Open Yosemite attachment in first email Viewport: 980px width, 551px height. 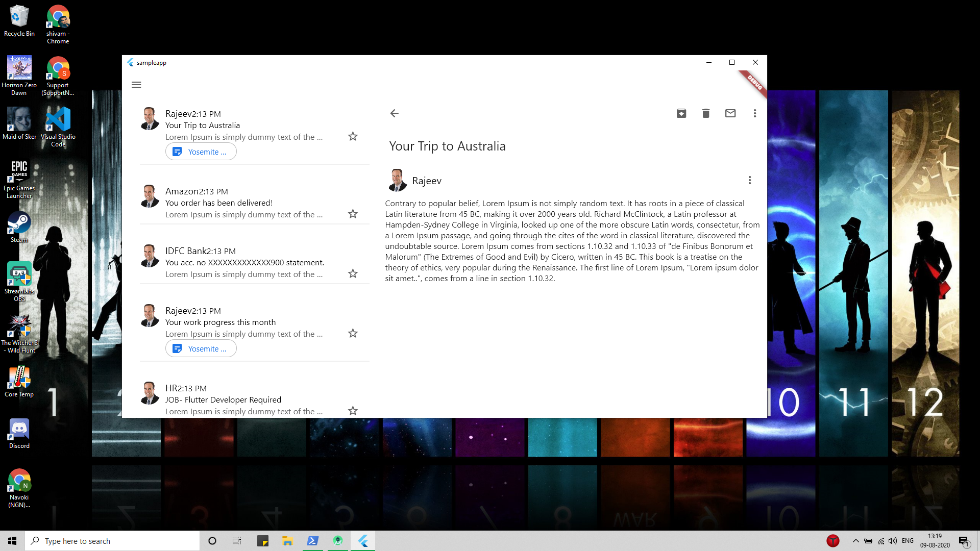click(x=201, y=152)
